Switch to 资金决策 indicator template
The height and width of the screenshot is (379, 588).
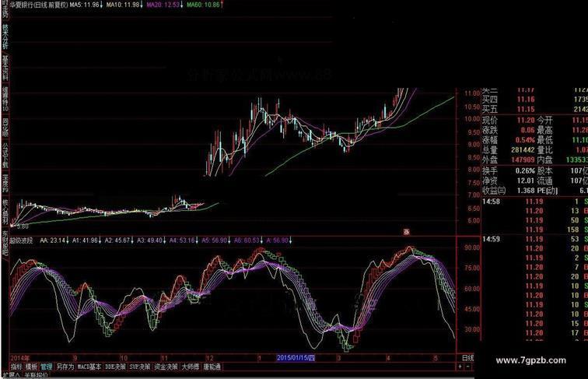(x=166, y=367)
